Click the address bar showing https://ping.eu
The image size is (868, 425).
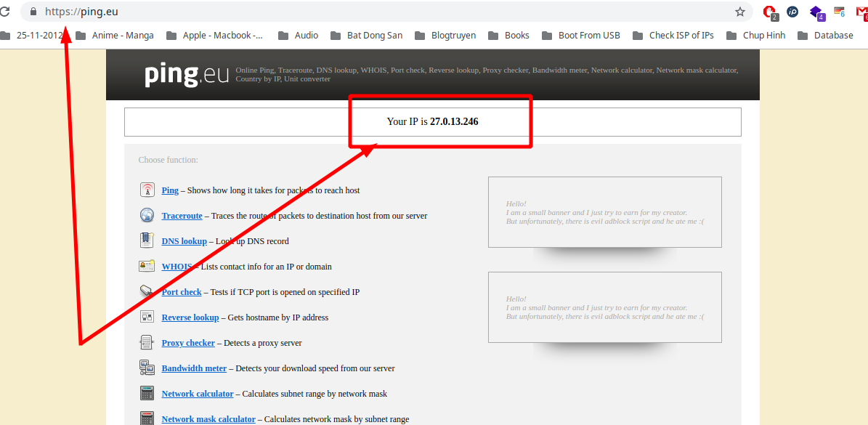[386, 12]
